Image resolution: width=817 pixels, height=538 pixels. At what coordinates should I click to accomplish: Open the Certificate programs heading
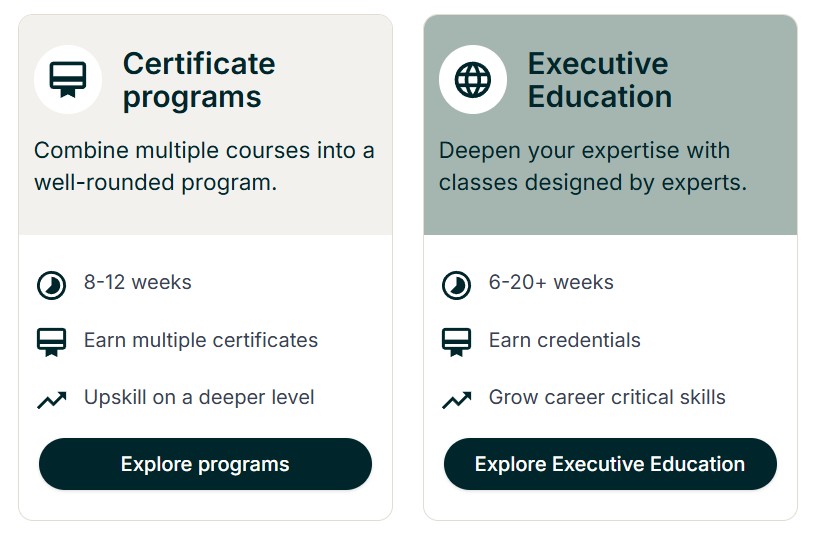click(198, 80)
